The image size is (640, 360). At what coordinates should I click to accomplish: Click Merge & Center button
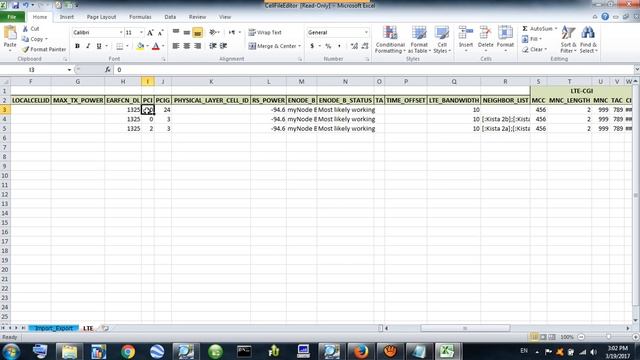[272, 46]
